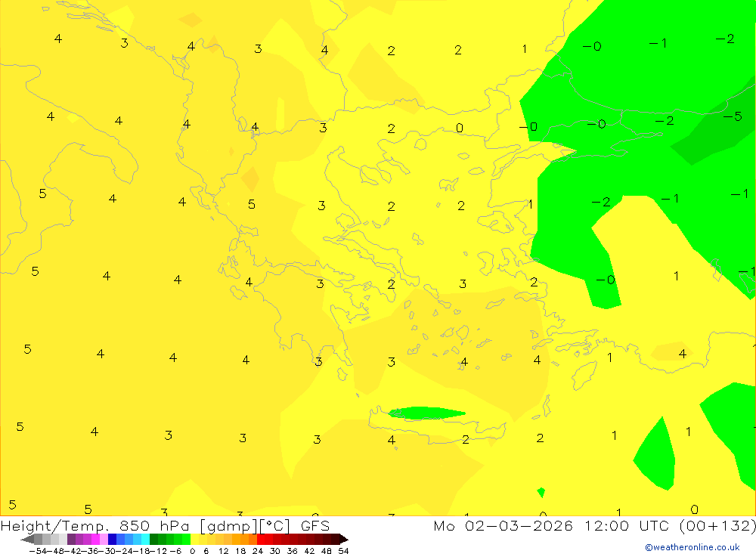The image size is (756, 554).
Task: Click the "Mo" weekday text
Action: point(444,525)
